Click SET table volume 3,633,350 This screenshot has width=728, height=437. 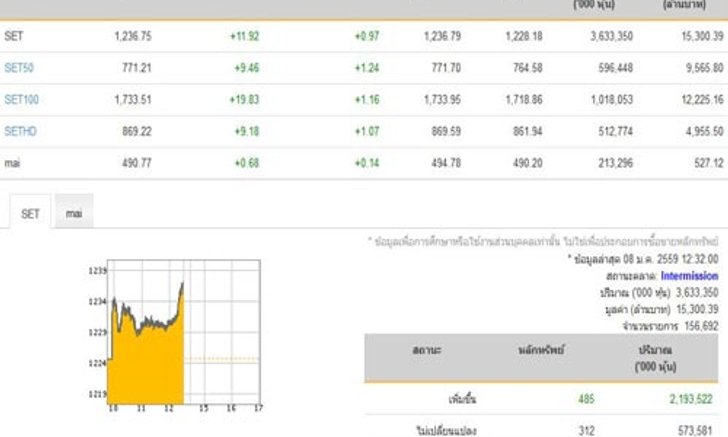(x=612, y=36)
